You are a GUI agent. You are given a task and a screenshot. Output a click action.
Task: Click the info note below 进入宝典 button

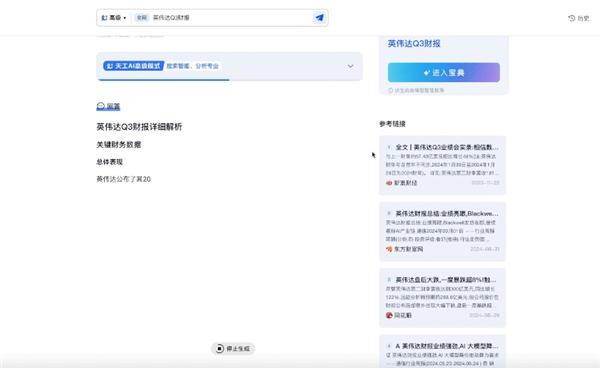[416, 91]
